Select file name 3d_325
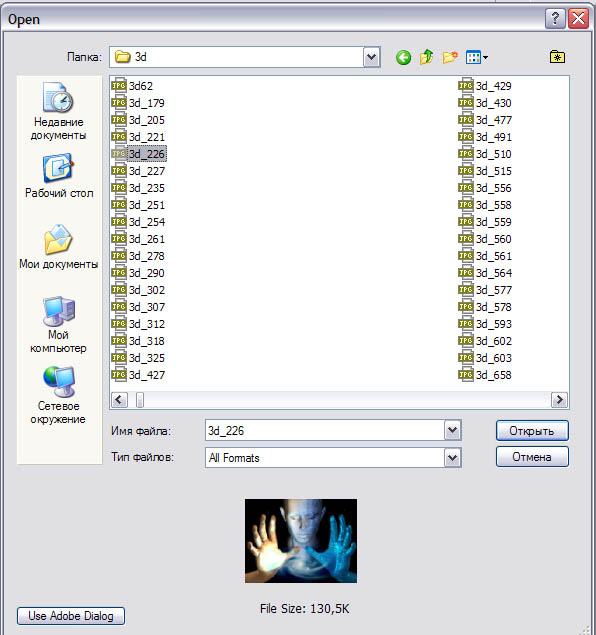Viewport: 596px width, 635px height. click(147, 358)
